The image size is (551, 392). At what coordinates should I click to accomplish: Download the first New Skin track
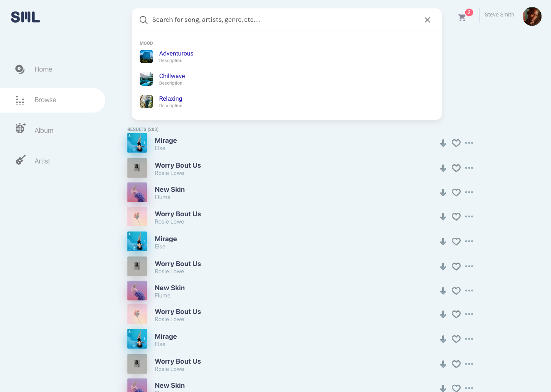pos(443,193)
